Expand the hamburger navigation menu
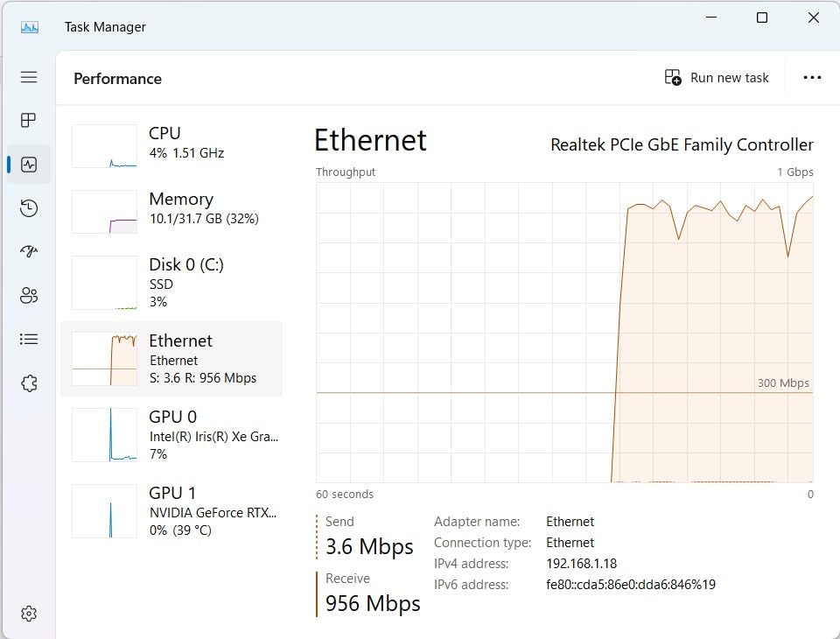The image size is (840, 639). pyautogui.click(x=29, y=77)
